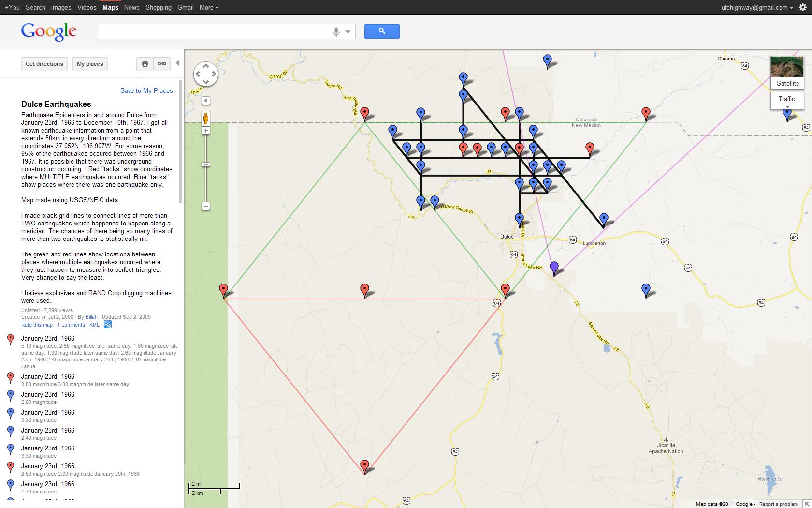The width and height of the screenshot is (812, 508).
Task: Click the left panel scrollbar
Action: click(181, 142)
